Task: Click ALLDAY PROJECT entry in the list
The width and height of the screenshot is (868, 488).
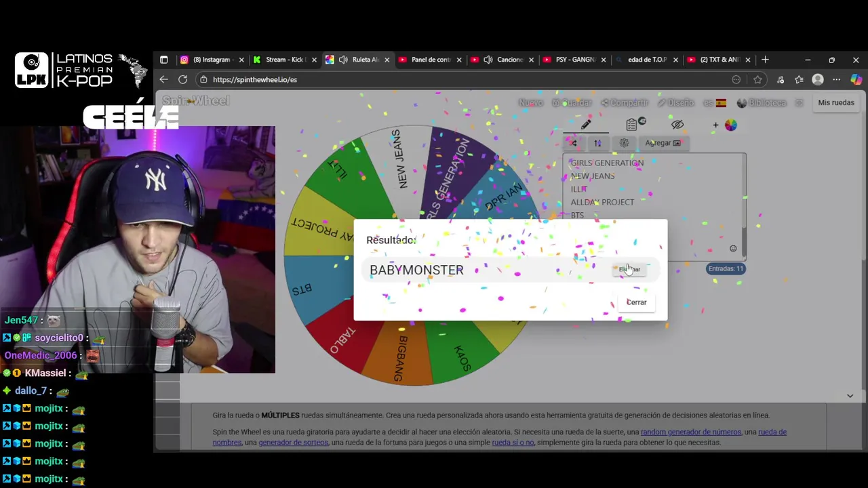Action: tap(602, 202)
